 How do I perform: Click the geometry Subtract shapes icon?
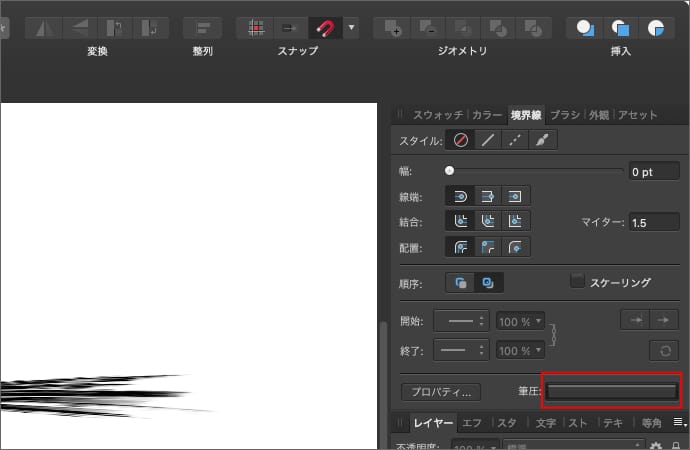point(427,27)
